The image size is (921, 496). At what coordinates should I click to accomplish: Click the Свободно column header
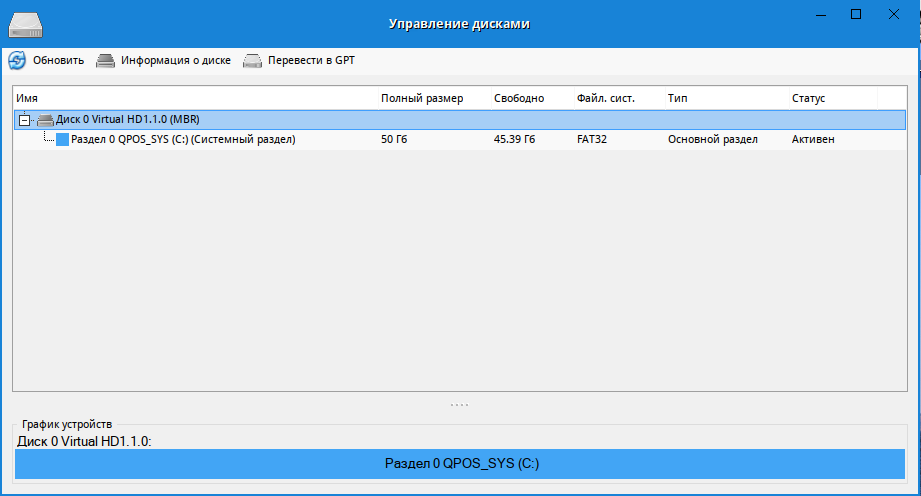point(533,98)
